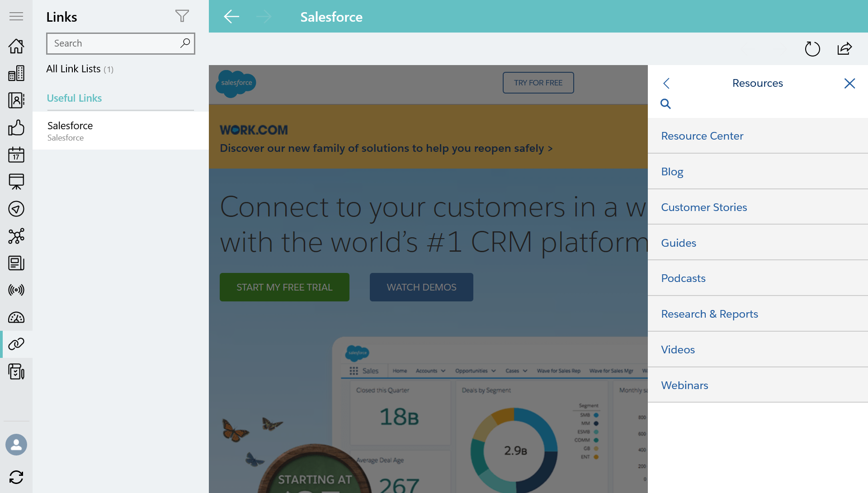The height and width of the screenshot is (493, 868).
Task: Open the hamburger menu in sidebar
Action: click(x=16, y=17)
